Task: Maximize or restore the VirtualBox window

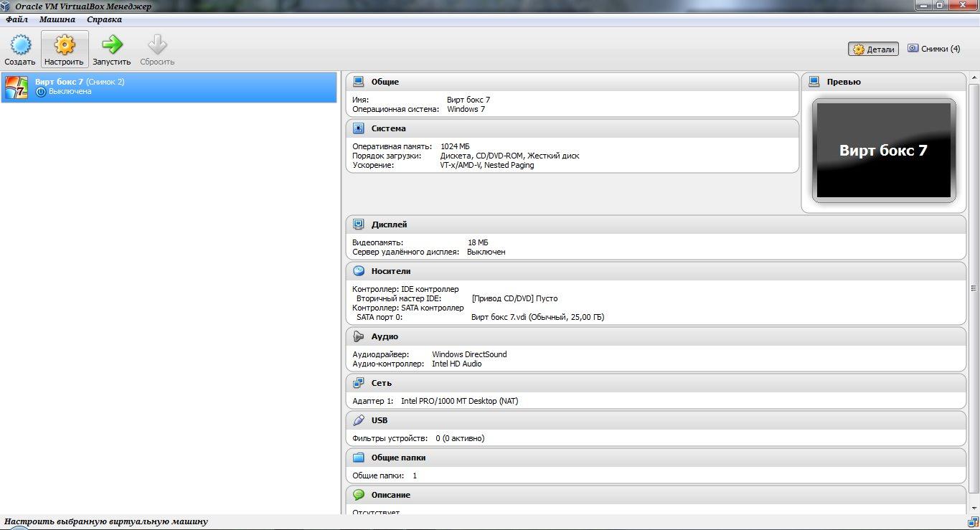Action: click(x=941, y=5)
